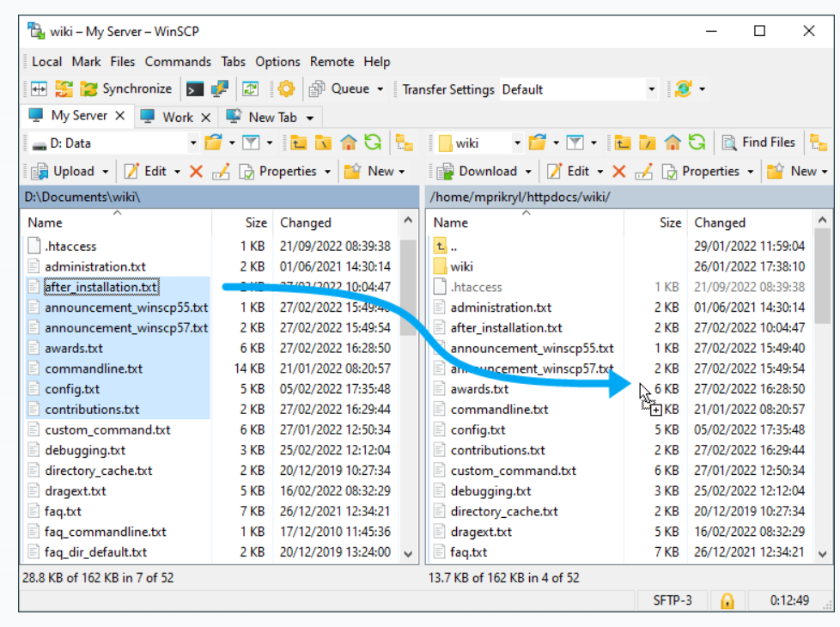
Task: Expand the D: Data drive dropdown
Action: click(193, 143)
